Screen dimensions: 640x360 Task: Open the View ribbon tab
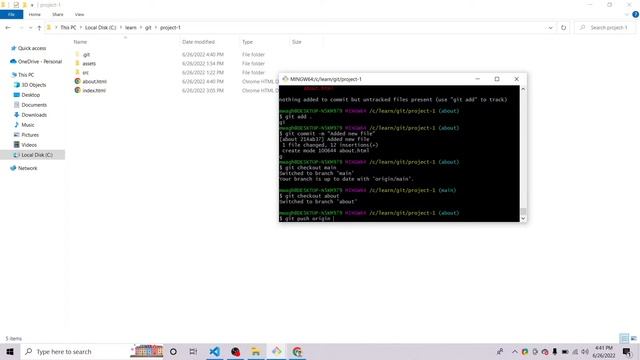tap(79, 14)
